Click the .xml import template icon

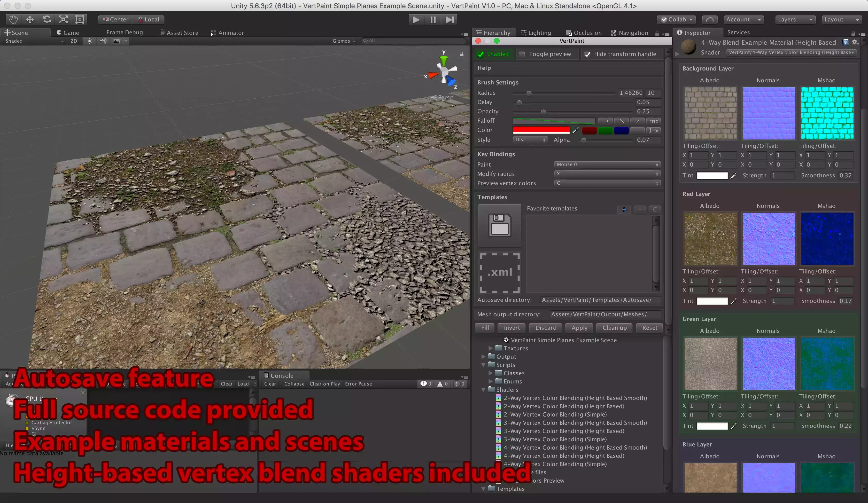pyautogui.click(x=499, y=272)
